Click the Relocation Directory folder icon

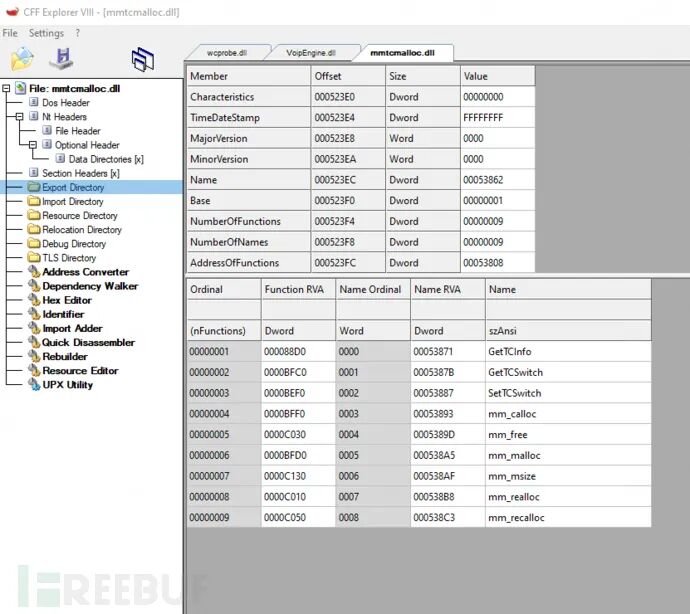pos(34,229)
